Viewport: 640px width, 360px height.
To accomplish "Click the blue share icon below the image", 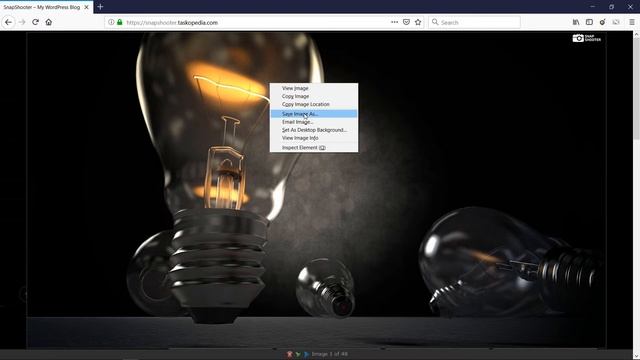I will [307, 354].
